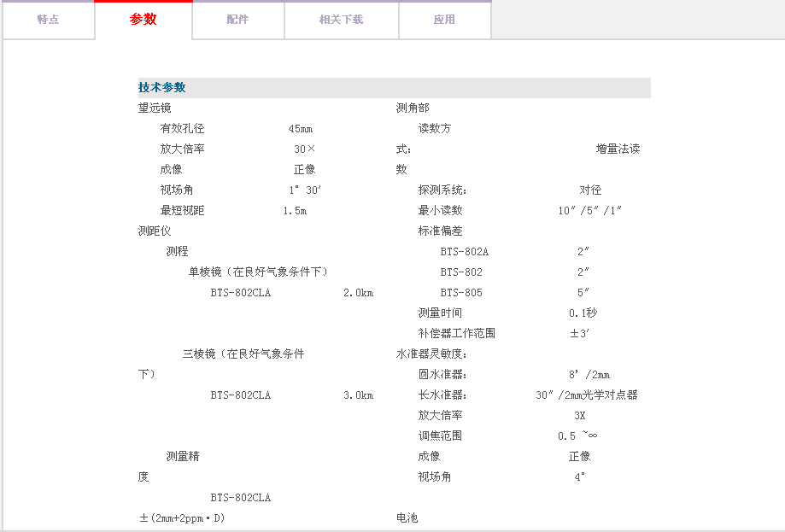Open the 相关下载 tab

[341, 20]
